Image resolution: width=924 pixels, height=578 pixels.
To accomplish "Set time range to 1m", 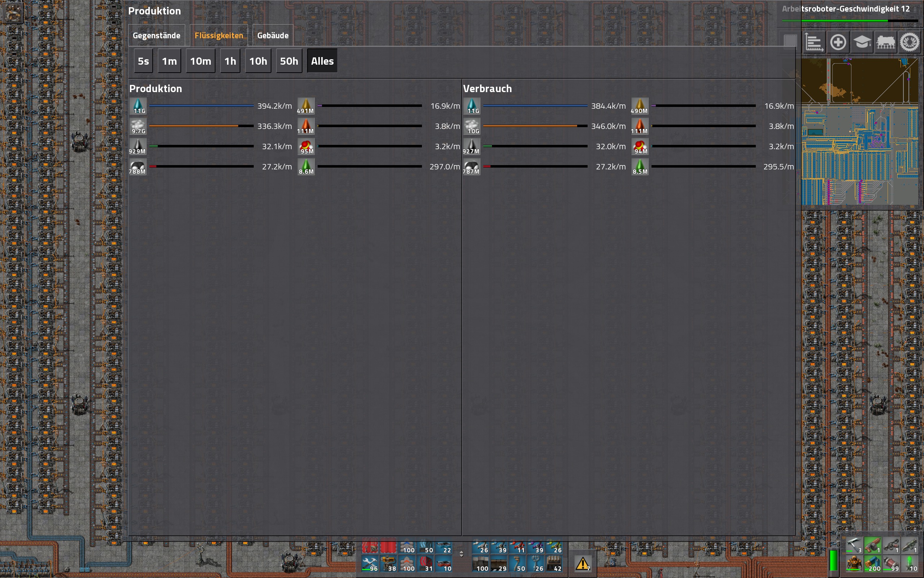I will click(169, 61).
